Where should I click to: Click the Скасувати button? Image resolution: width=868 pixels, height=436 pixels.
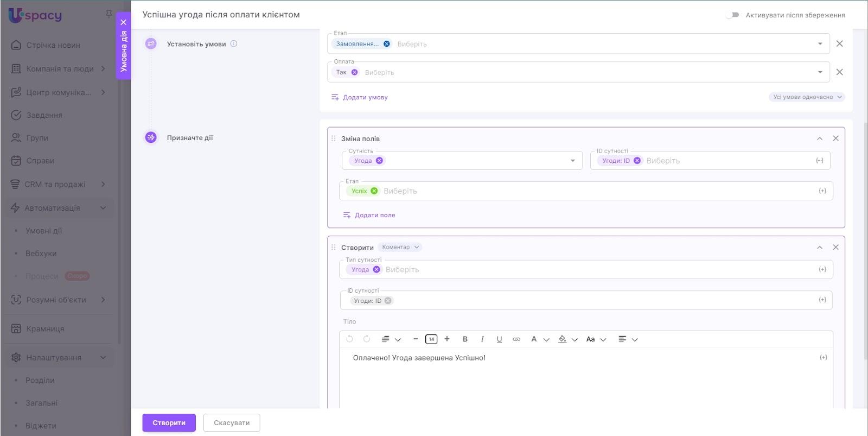232,422
